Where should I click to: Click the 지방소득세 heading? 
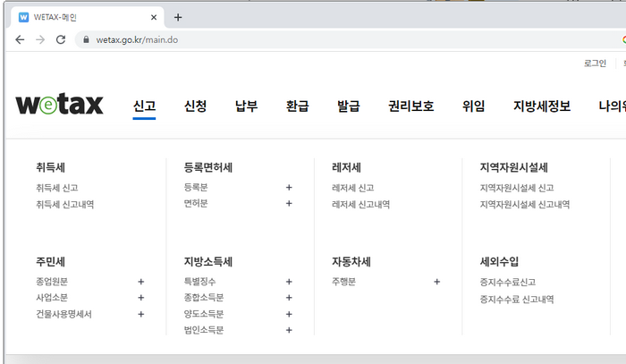(208, 261)
